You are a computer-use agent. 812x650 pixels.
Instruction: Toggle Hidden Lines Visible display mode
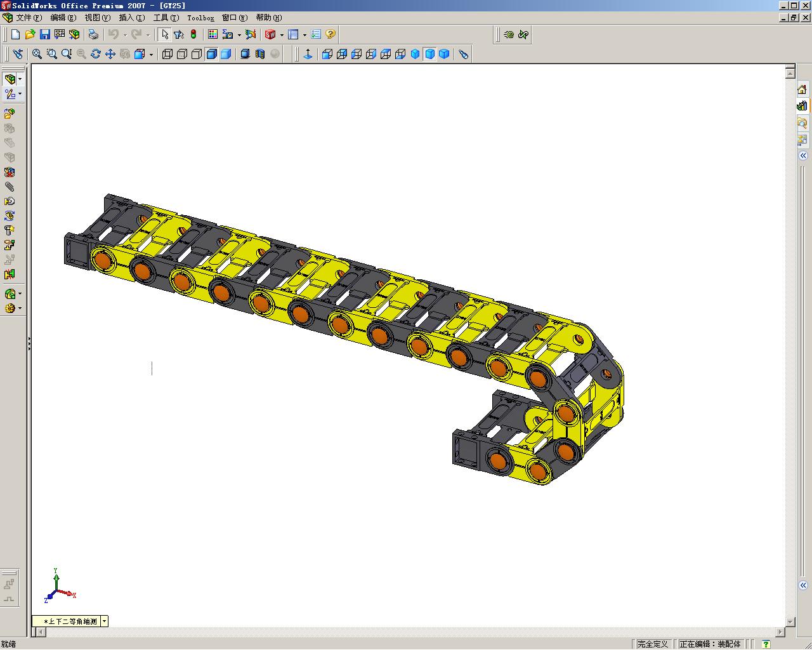[x=182, y=54]
